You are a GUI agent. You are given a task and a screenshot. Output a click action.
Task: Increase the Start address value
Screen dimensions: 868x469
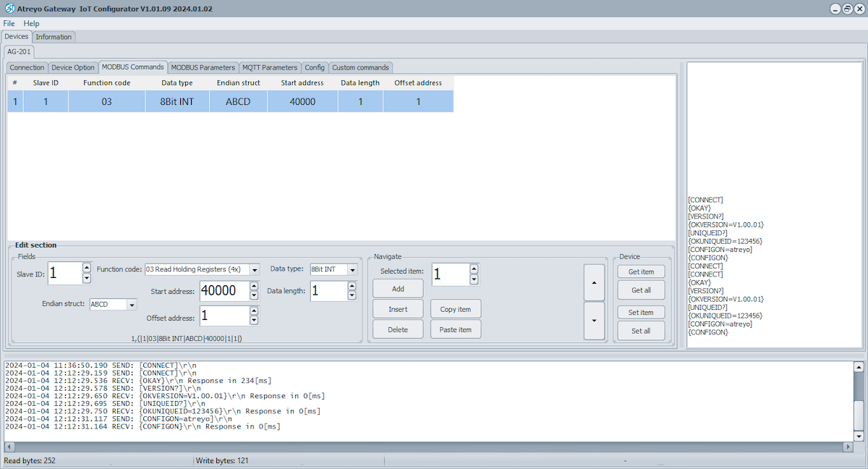254,286
